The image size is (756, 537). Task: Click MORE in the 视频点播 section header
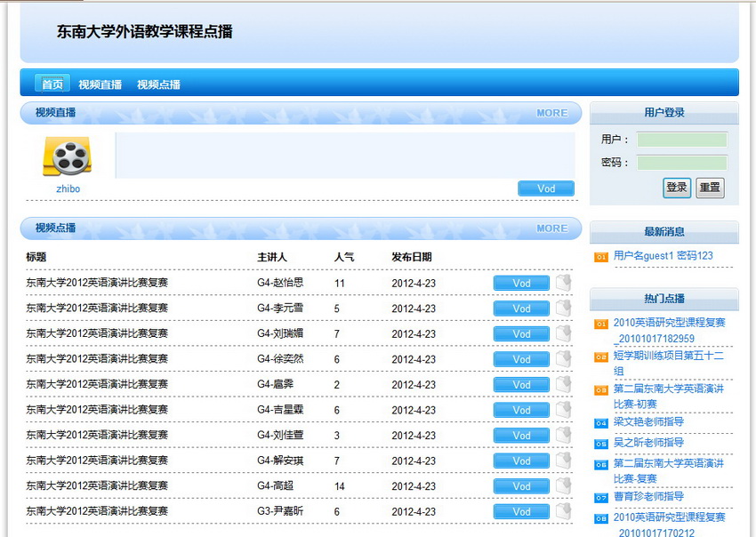(552, 228)
